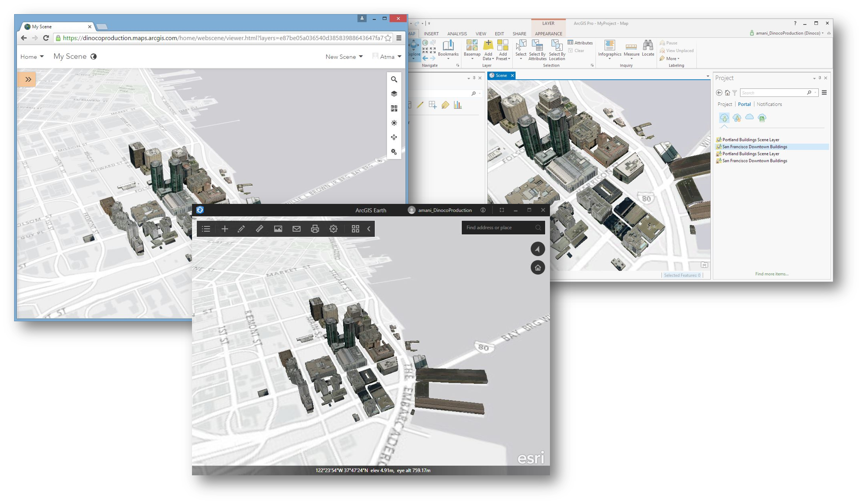Open the Layers tool in the web scene viewer
Screen dimensions: 862x504
point(394,94)
